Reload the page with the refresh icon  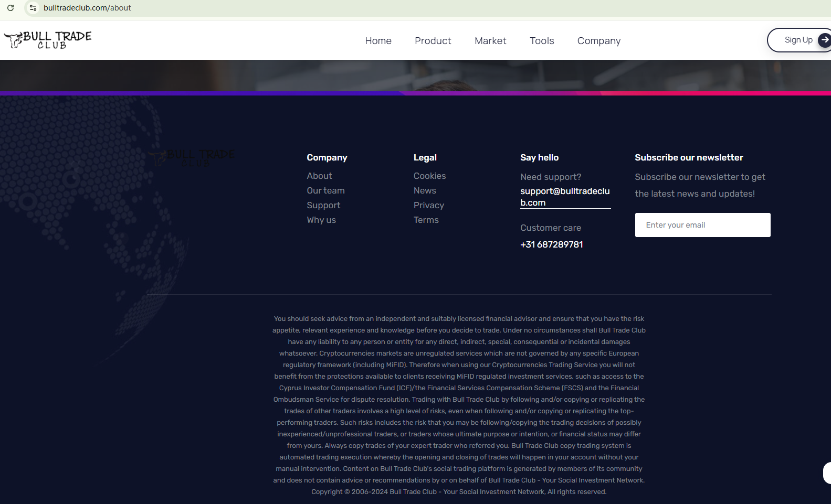(10, 8)
